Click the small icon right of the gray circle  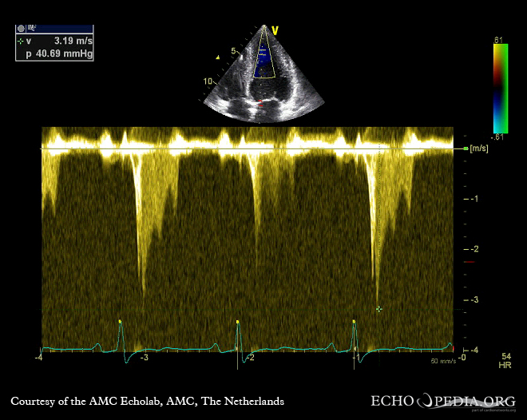point(30,29)
